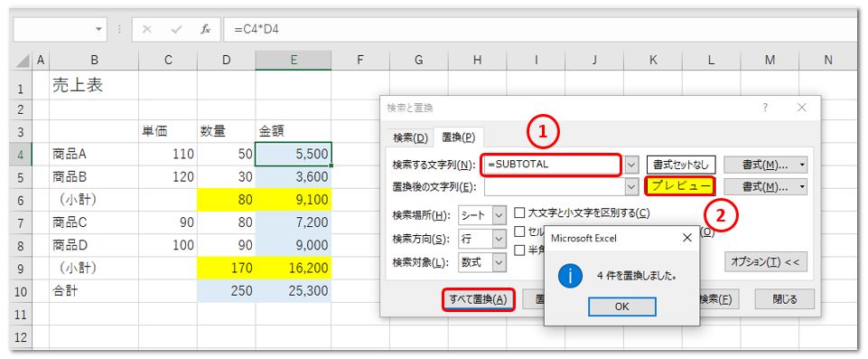Image resolution: width=868 pixels, height=359 pixels.
Task: Toggle 大文字と小文字を区別する checkbox
Action: pos(519,213)
